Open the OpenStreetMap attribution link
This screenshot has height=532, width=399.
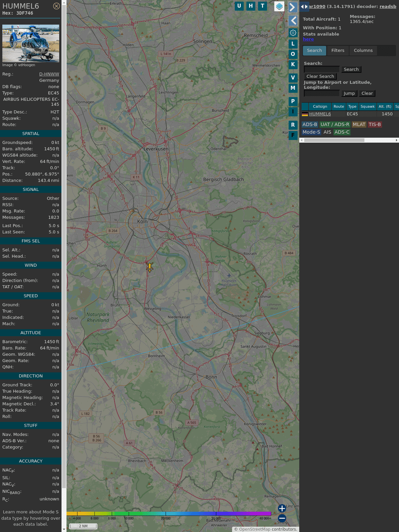(x=255, y=529)
